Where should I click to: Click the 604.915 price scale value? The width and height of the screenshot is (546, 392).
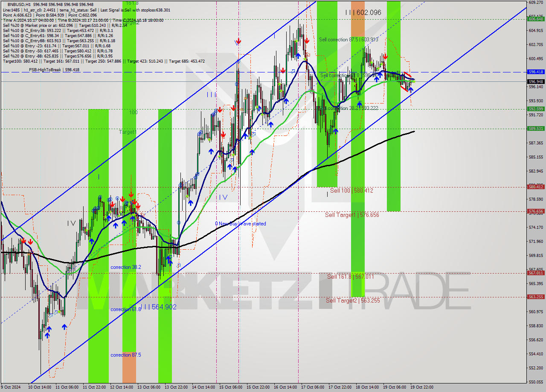[536, 30]
